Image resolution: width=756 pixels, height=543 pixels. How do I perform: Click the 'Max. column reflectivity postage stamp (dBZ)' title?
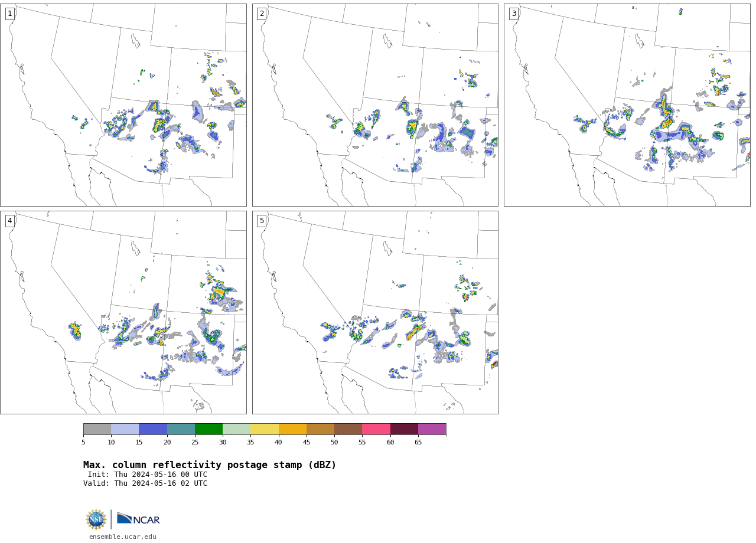[210, 465]
